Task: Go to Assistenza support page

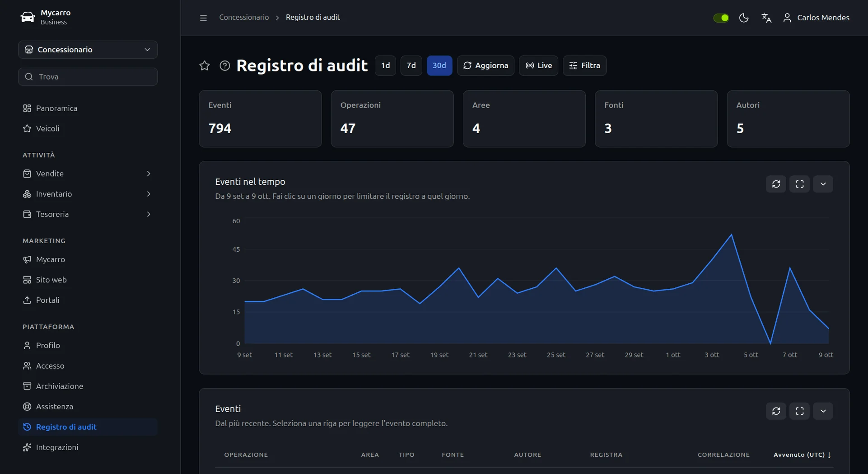Action: (88, 406)
